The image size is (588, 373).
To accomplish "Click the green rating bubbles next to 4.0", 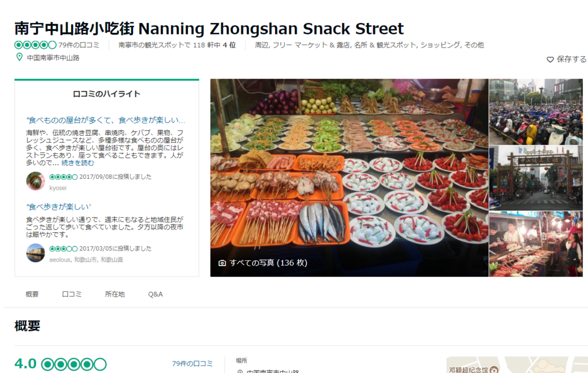I will point(74,364).
